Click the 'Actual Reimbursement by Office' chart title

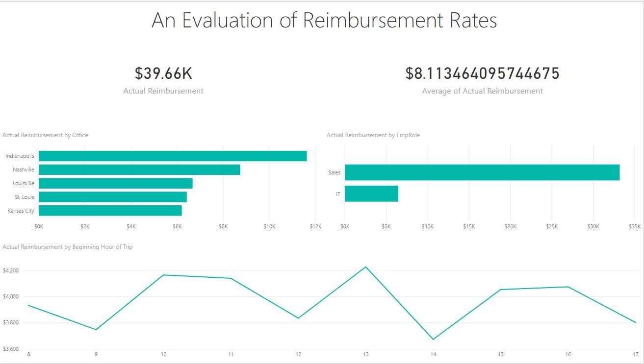(x=45, y=135)
